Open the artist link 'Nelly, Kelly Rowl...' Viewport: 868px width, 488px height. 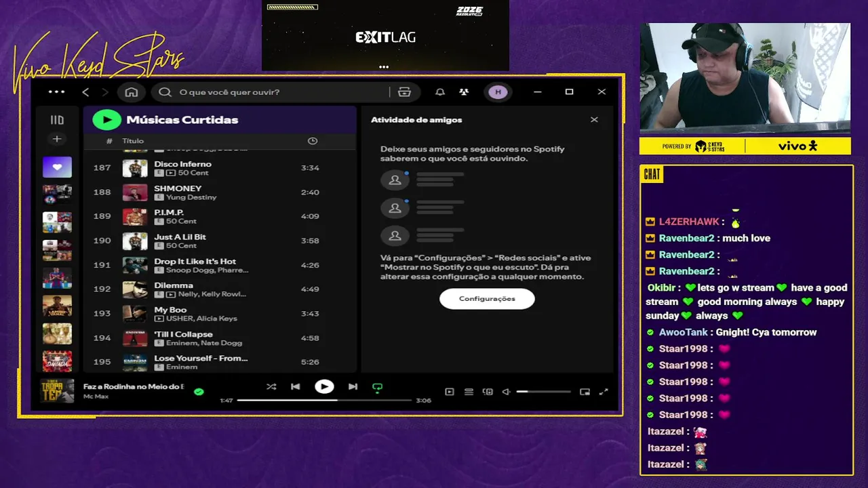tap(212, 294)
